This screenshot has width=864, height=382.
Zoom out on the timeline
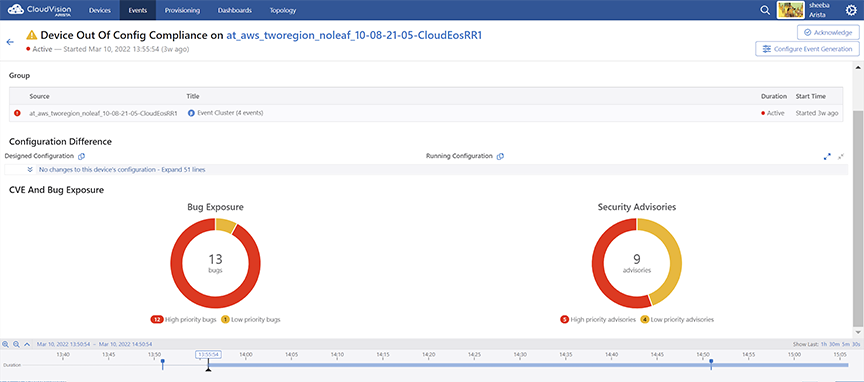17,344
